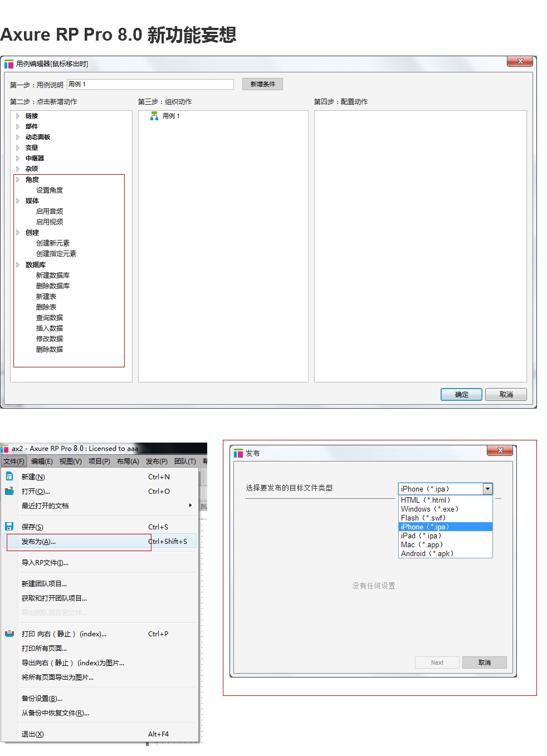Select HTML (*.html) in the file type list
547x756 pixels.
(446, 500)
